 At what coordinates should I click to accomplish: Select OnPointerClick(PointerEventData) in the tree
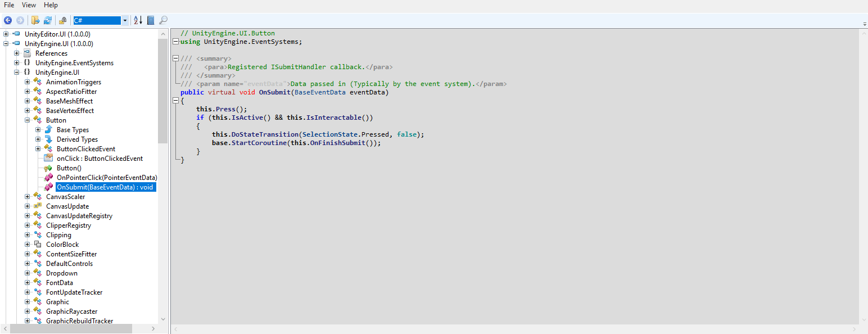[107, 178]
